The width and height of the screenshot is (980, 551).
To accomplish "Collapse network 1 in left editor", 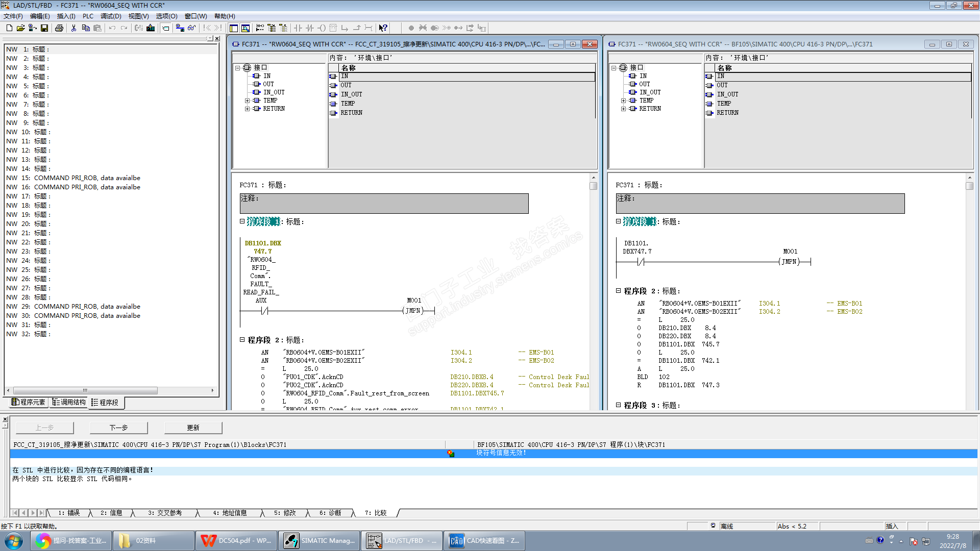I will pyautogui.click(x=242, y=221).
